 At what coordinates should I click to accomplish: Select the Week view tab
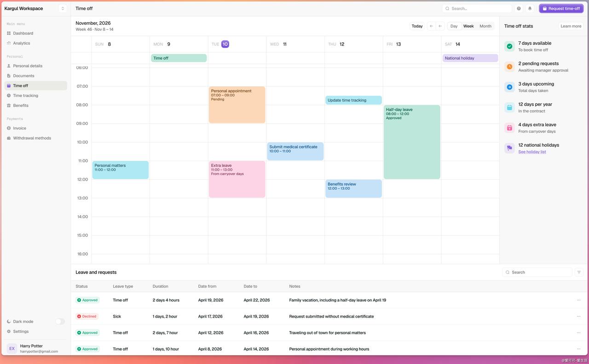(468, 26)
